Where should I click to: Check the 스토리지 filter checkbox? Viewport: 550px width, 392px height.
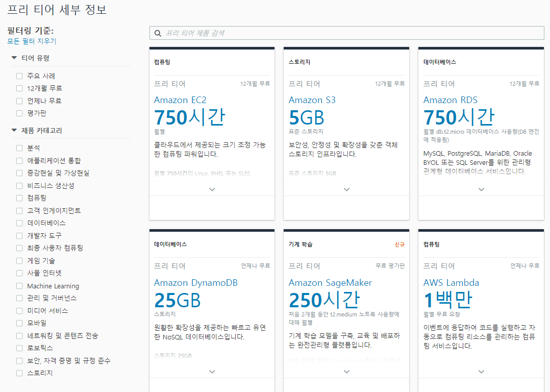click(19, 373)
